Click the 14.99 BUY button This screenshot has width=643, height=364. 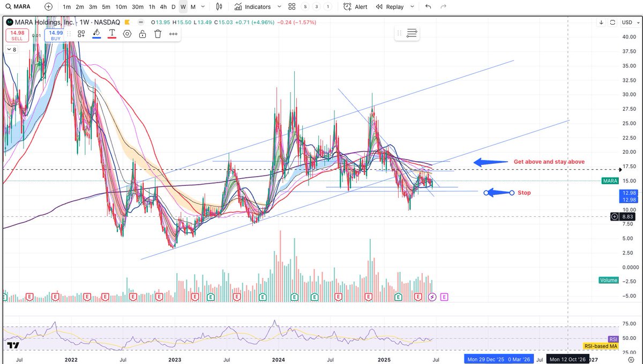pos(56,35)
